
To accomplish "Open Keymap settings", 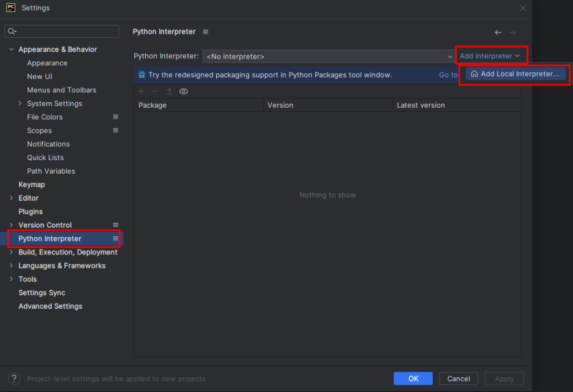I will [x=31, y=184].
